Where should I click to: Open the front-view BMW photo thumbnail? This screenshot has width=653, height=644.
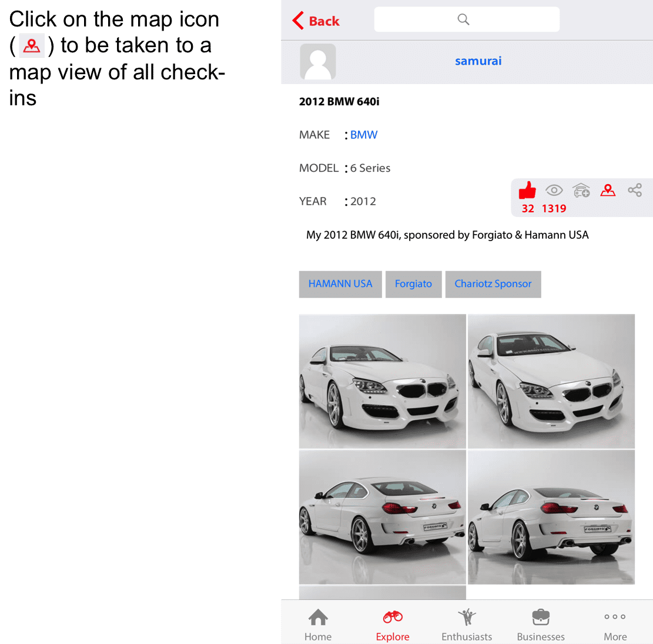(382, 381)
